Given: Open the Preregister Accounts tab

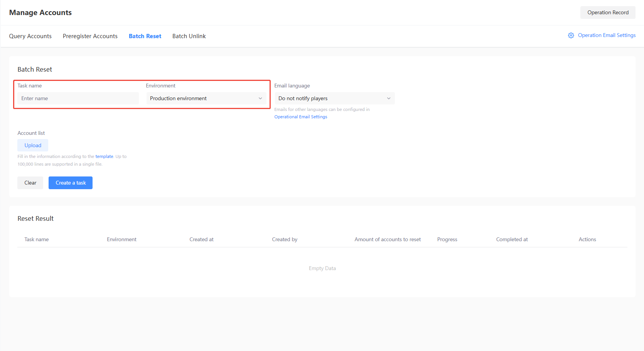Looking at the screenshot, I should coord(90,36).
